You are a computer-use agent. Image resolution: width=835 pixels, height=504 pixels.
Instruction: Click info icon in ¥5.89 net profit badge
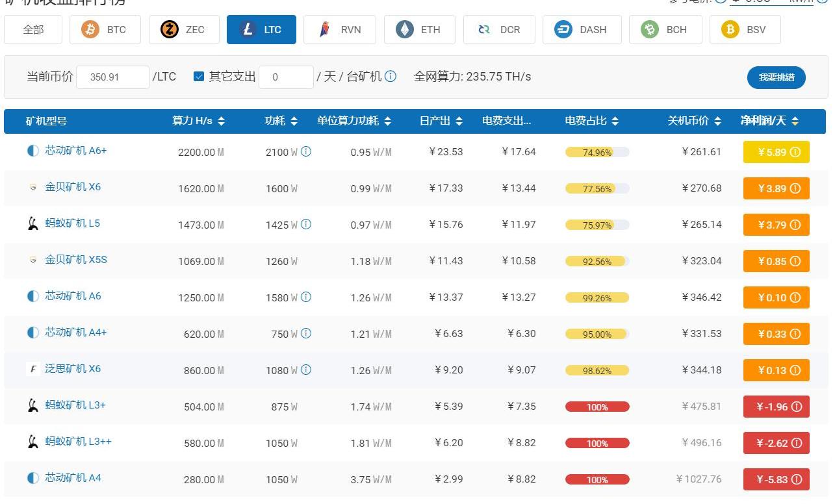coord(795,152)
